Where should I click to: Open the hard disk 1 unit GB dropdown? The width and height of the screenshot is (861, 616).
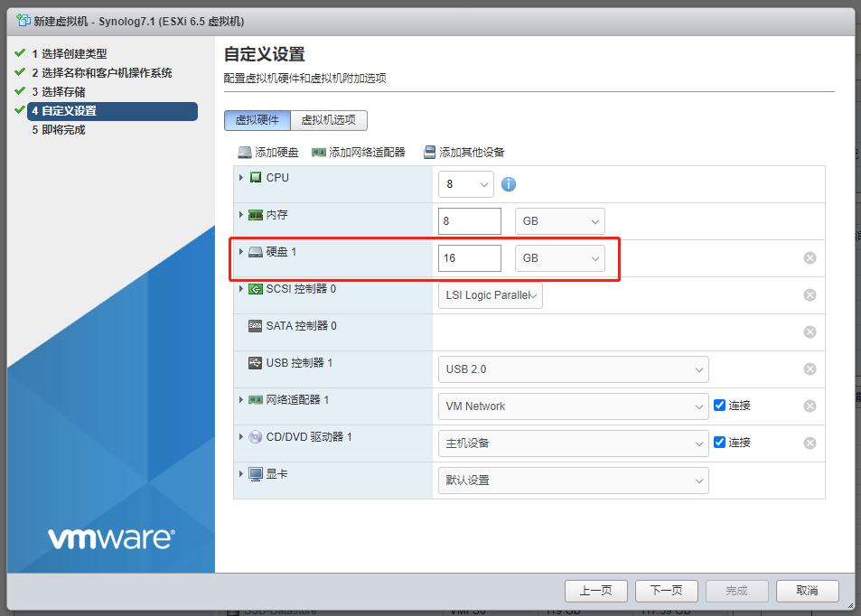pyautogui.click(x=560, y=258)
